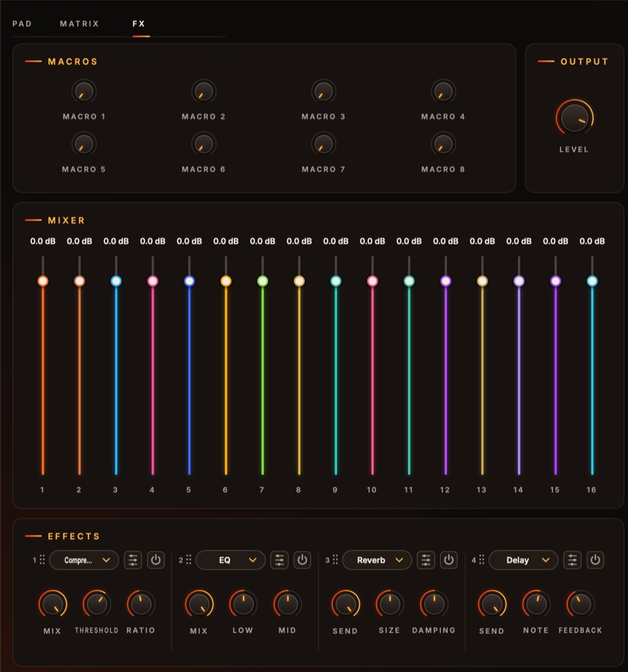Click the drag handle of effect slot 1
Screen dimensions: 628x672
coord(42,560)
